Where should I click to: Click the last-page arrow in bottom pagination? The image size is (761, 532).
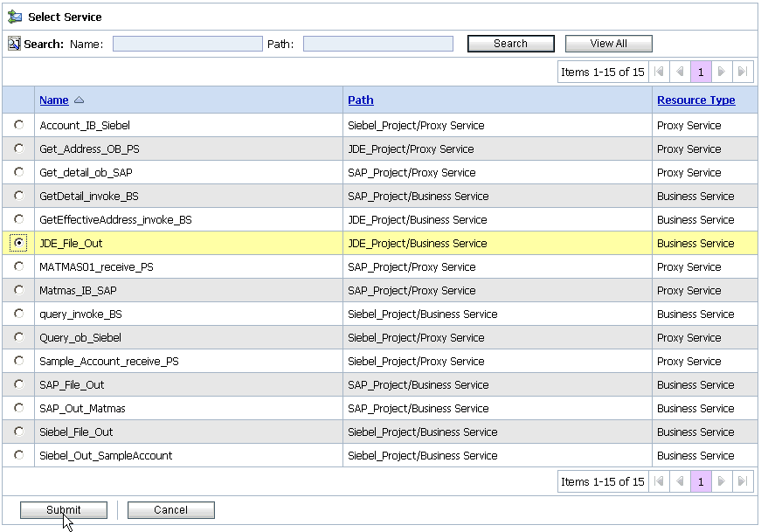743,481
